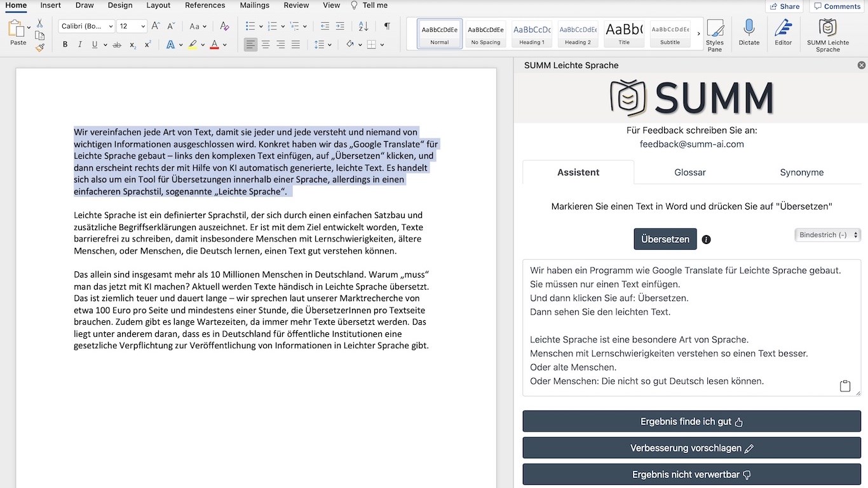868x488 pixels.
Task: Expand the bullet list options arrow
Action: pos(261,27)
